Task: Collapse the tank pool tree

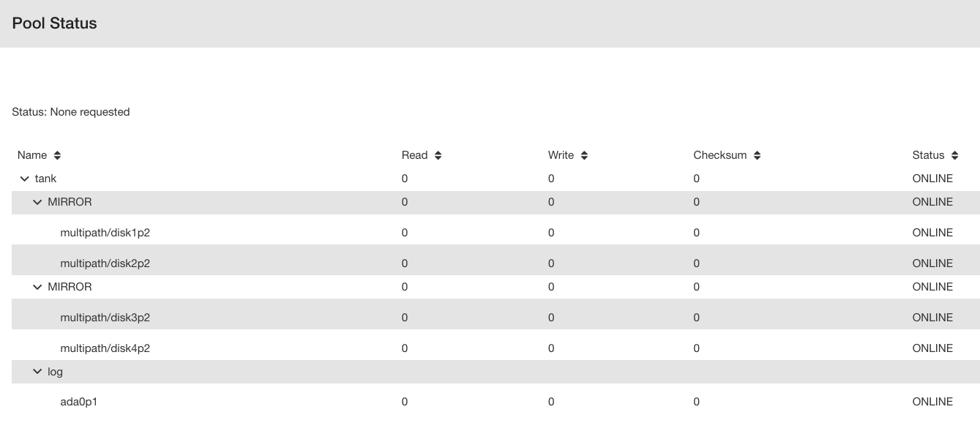Action: 25,179
